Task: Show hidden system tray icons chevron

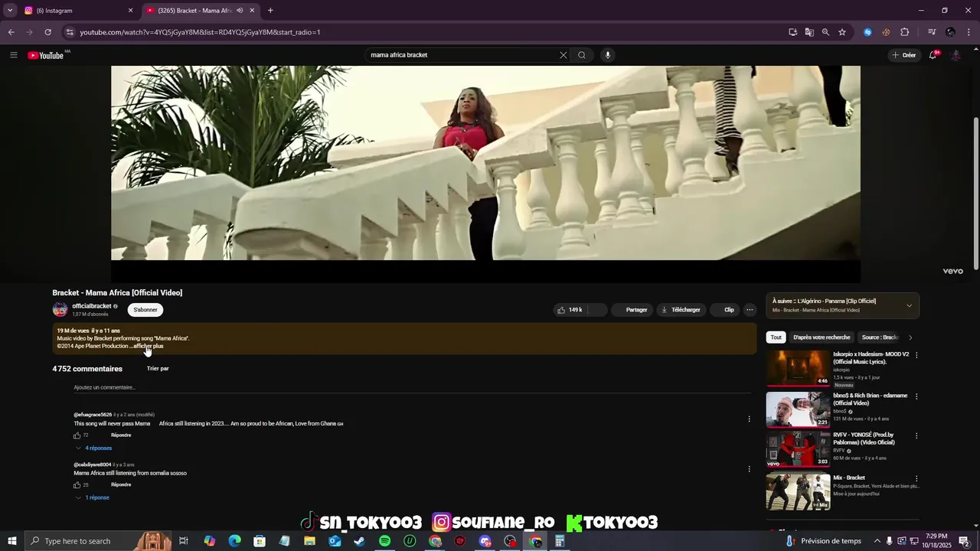Action: click(877, 541)
